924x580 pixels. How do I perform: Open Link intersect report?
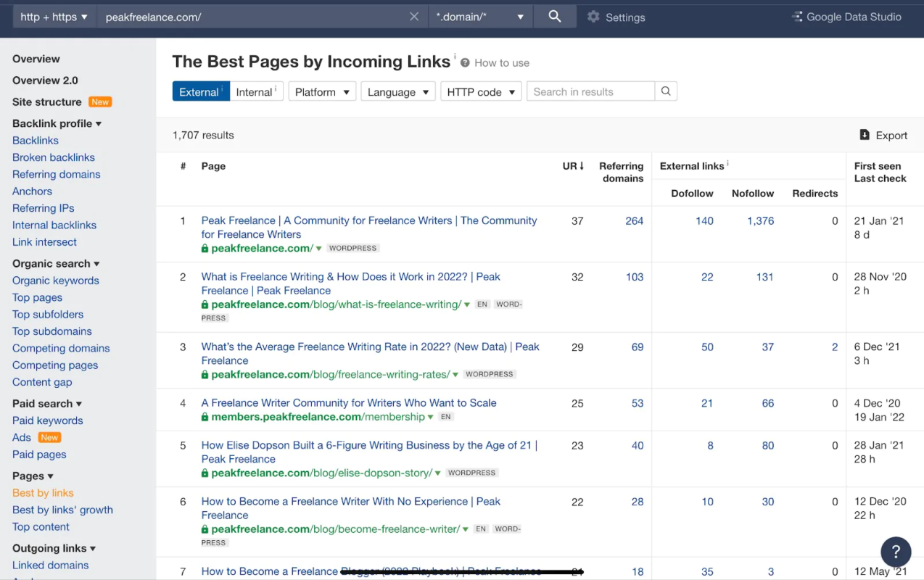[x=44, y=242]
